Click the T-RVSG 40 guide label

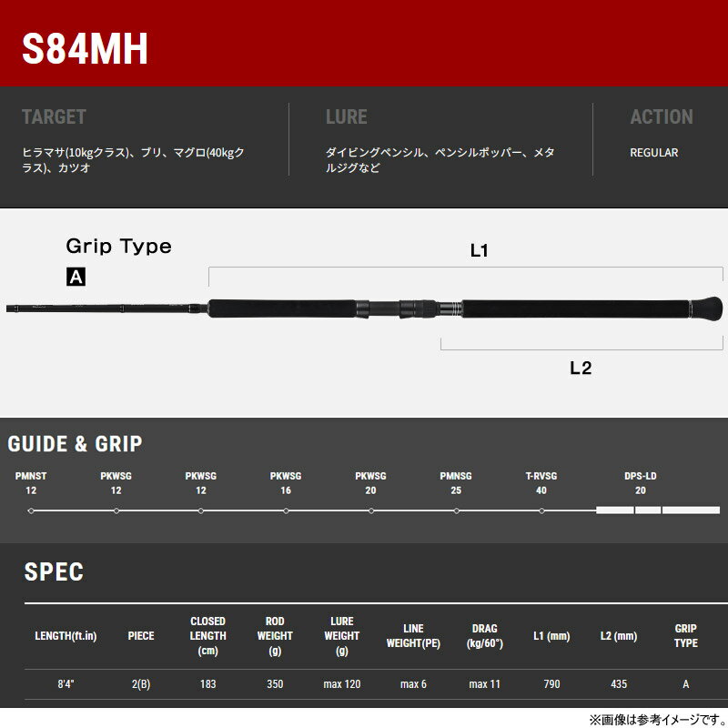tap(541, 483)
